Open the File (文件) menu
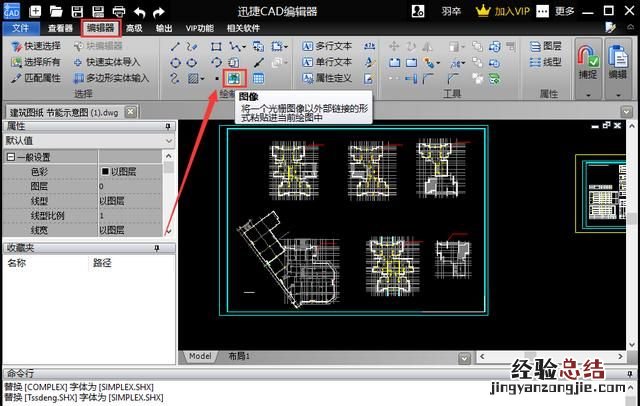Viewport: 640px width, 406px height. 19,28
